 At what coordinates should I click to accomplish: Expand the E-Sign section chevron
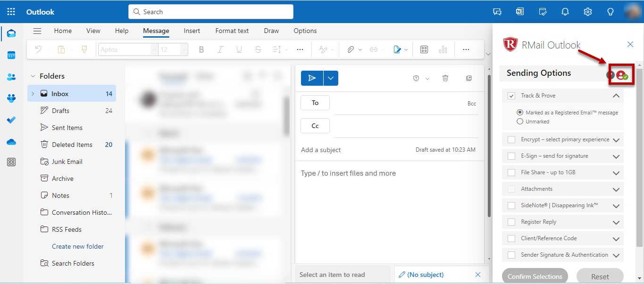[x=616, y=156]
